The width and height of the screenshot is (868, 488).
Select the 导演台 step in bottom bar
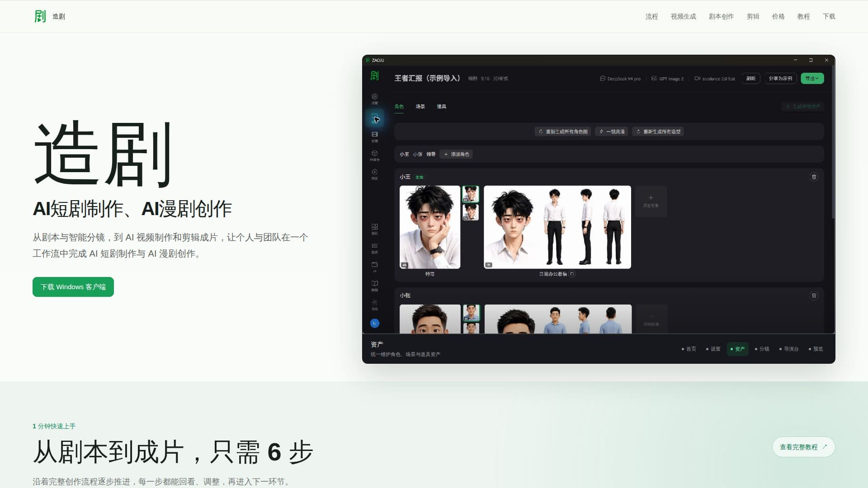(789, 349)
